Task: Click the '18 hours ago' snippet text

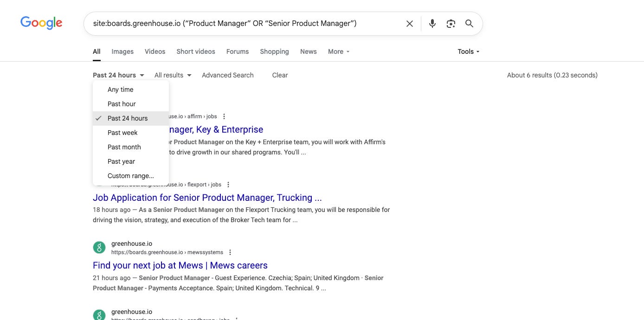Action: point(112,210)
